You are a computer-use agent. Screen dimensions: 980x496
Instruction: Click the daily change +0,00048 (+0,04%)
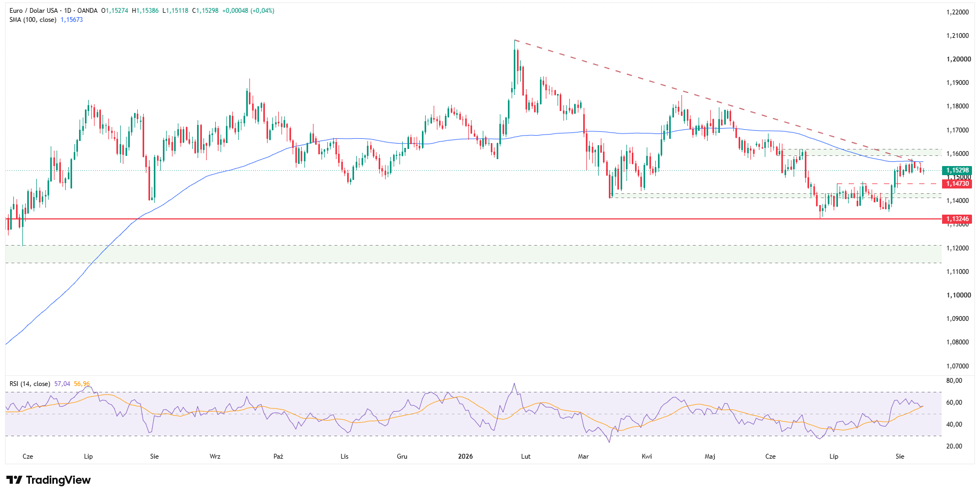click(x=248, y=11)
